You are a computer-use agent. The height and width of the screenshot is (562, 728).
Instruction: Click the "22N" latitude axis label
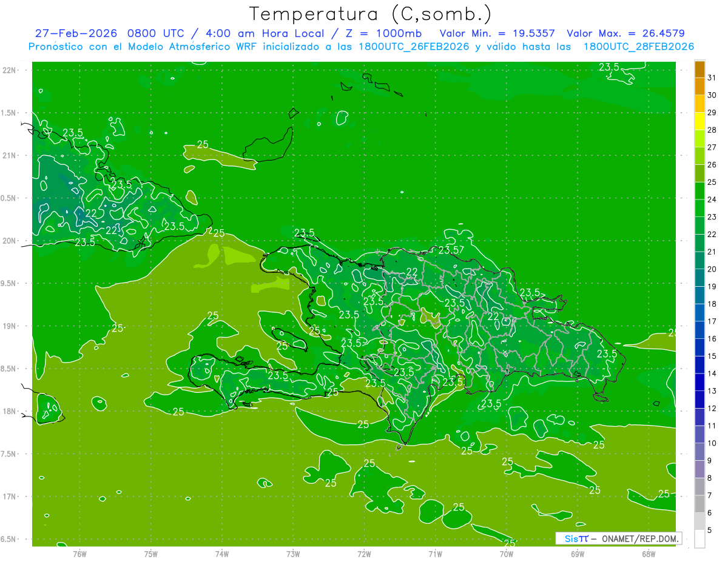(10, 70)
